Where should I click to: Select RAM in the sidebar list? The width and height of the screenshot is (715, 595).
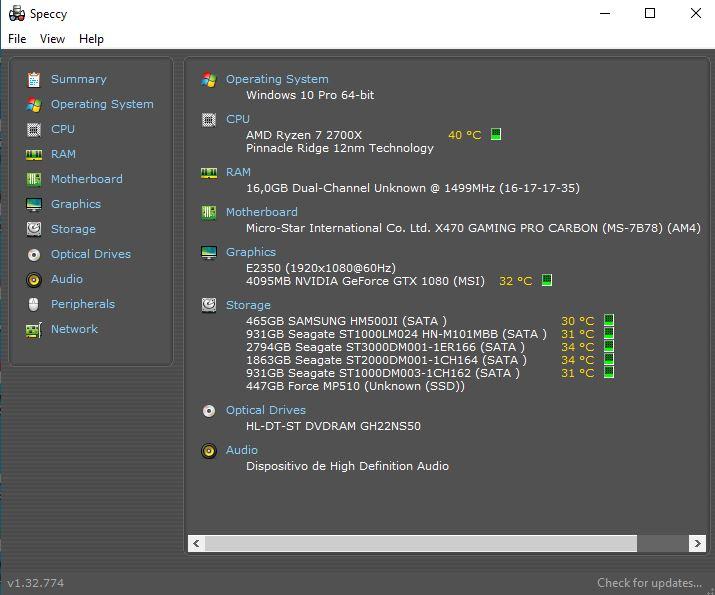point(63,155)
